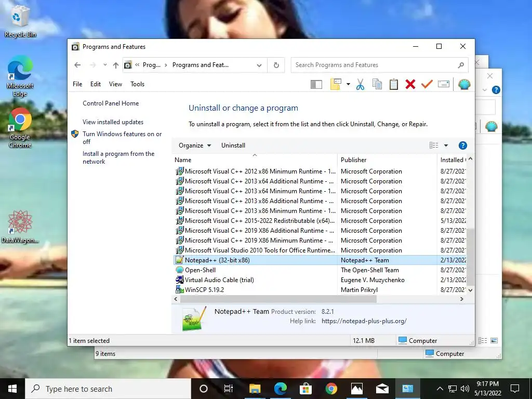This screenshot has height=399, width=532.
Task: Select Virtual Audio Cable (trial) row
Action: (320, 280)
